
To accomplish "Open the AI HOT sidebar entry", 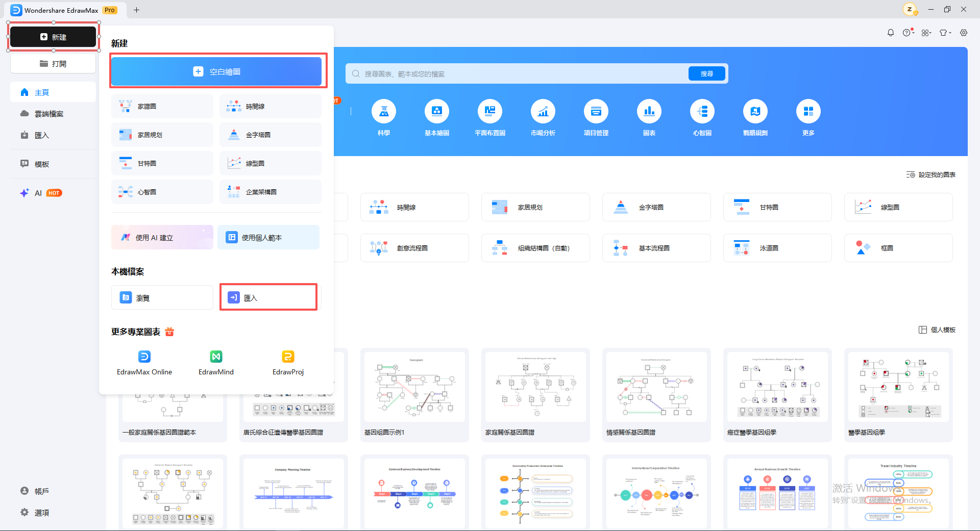I will (53, 193).
